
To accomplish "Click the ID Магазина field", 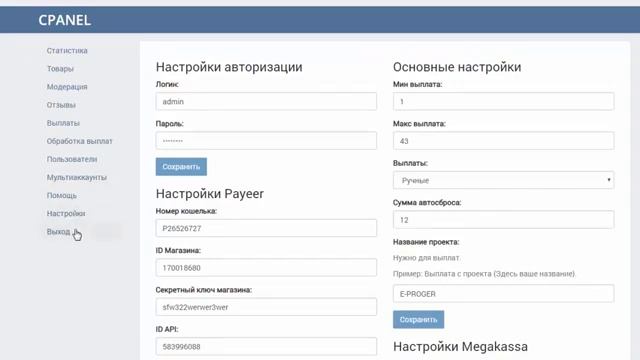I will [266, 268].
